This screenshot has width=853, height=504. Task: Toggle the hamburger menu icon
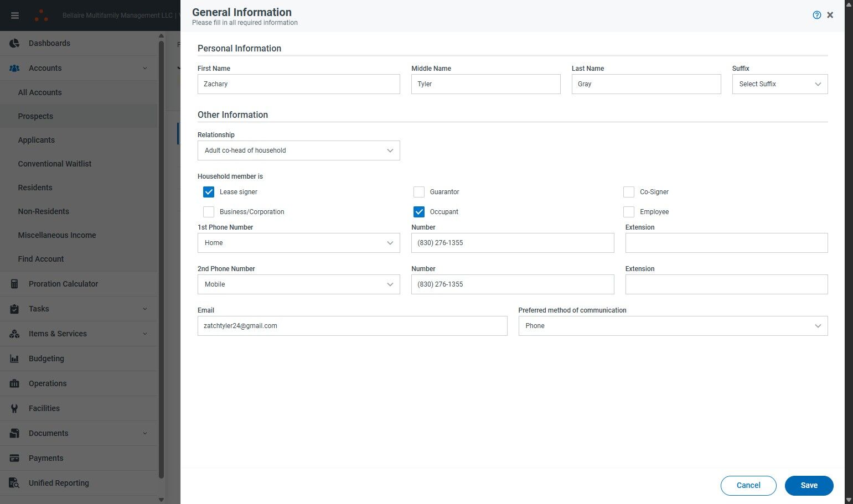tap(15, 15)
